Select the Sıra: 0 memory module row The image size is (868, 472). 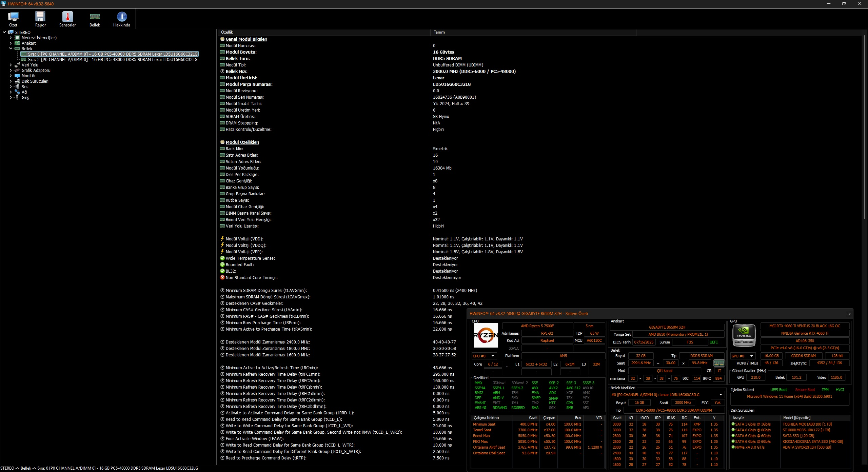click(x=109, y=54)
